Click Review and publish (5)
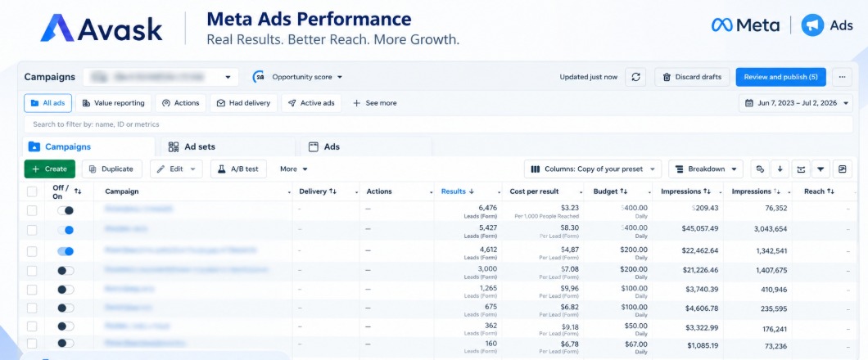The image size is (868, 360). [x=780, y=77]
